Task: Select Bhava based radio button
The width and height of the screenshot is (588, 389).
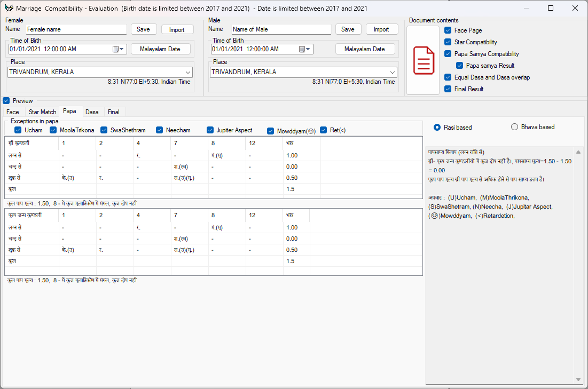Action: [514, 127]
